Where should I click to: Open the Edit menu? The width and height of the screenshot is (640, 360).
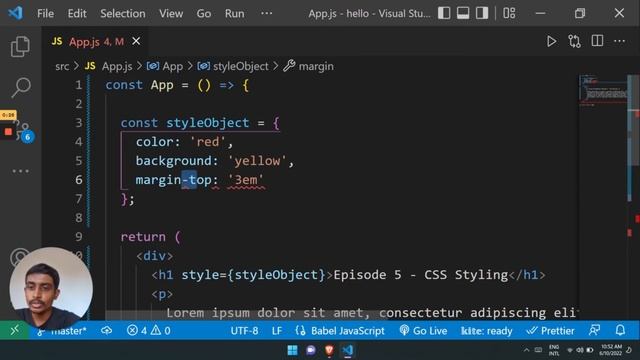[x=77, y=13]
